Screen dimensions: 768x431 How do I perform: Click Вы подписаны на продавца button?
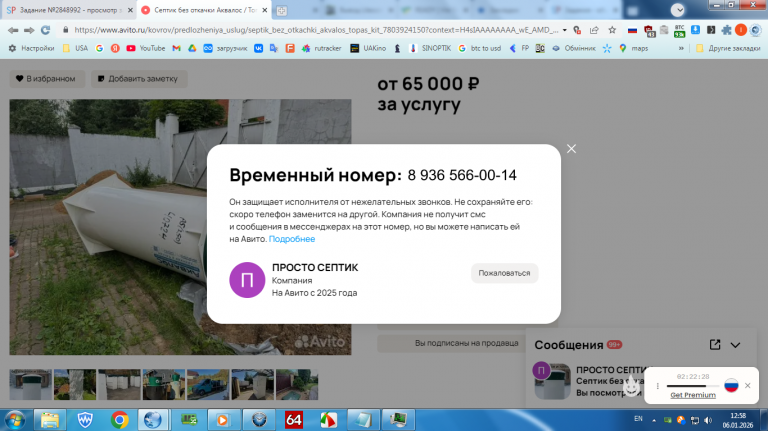[x=466, y=343]
